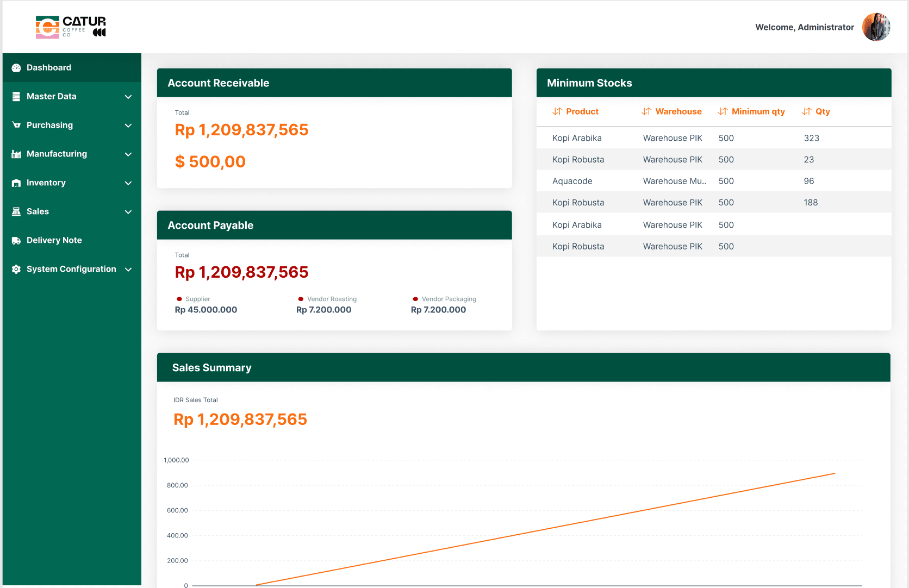Viewport: 909px width, 588px height.
Task: Click Supplier amount Rp 45.000.000
Action: [206, 310]
